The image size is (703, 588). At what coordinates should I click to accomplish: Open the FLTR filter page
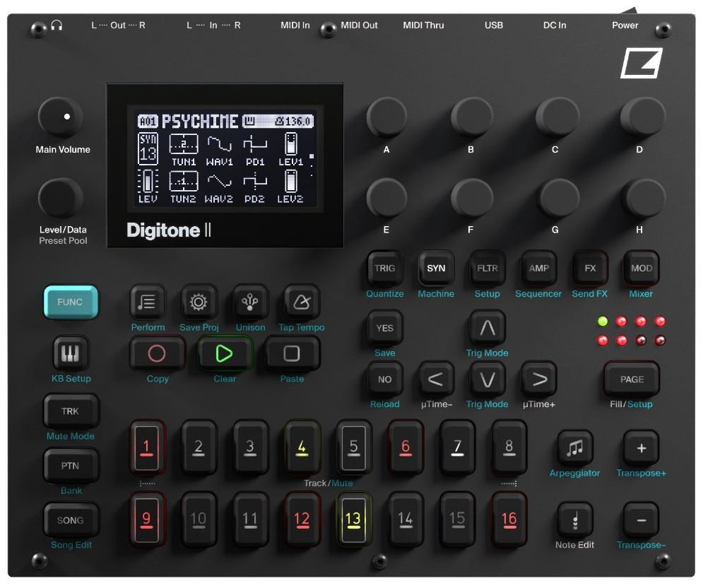coord(488,269)
